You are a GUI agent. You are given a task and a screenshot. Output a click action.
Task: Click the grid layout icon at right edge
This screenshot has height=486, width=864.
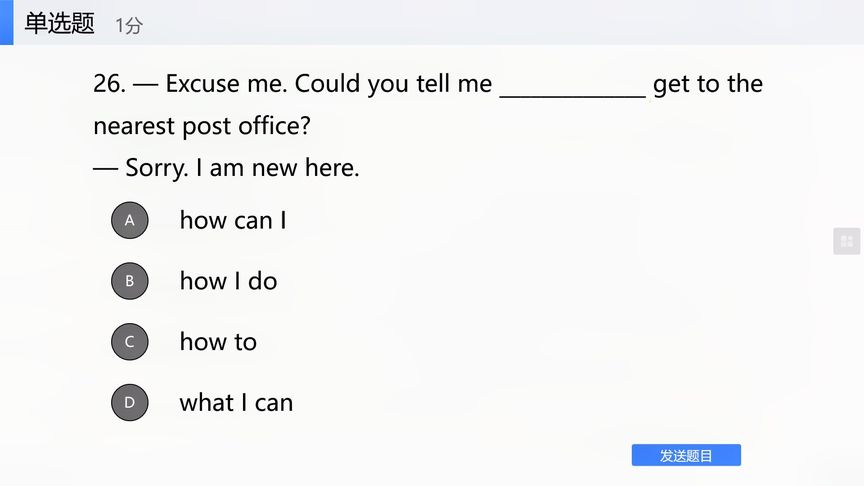click(x=846, y=241)
